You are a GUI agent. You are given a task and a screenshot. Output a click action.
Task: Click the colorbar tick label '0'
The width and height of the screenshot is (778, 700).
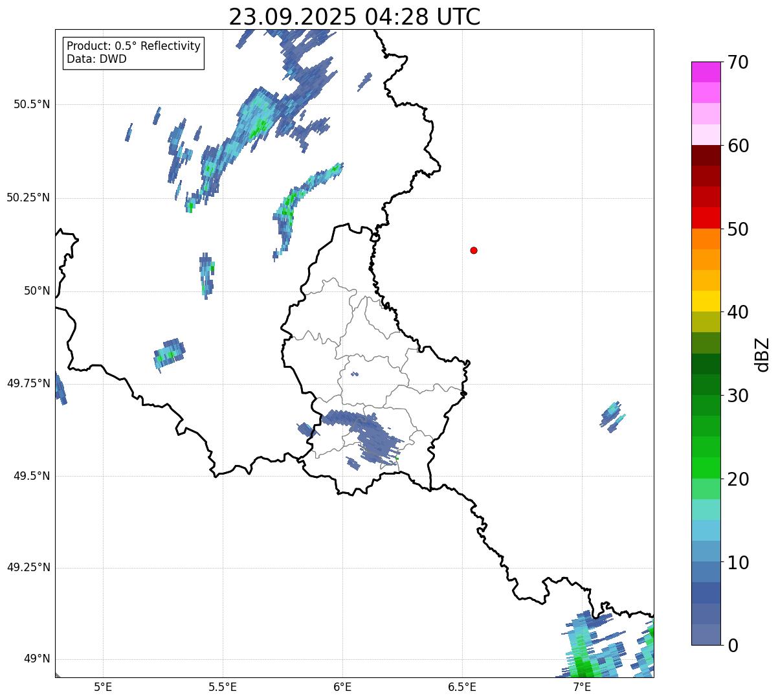pos(732,646)
